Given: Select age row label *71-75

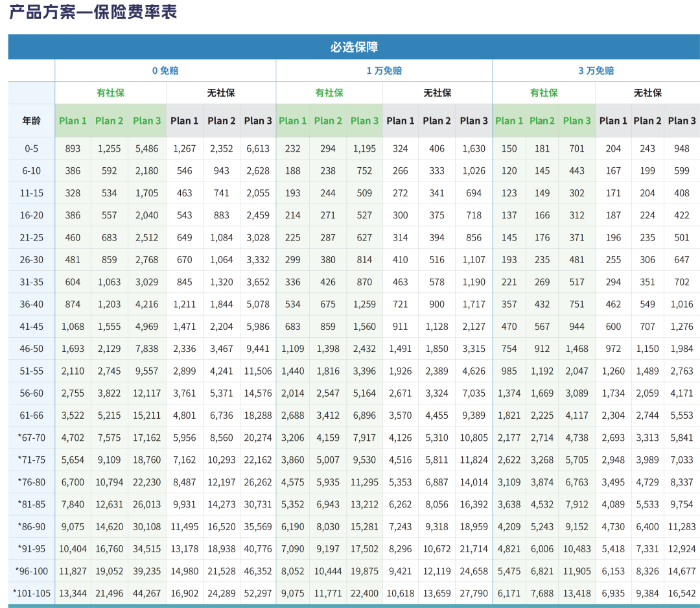Looking at the screenshot, I should (x=31, y=460).
